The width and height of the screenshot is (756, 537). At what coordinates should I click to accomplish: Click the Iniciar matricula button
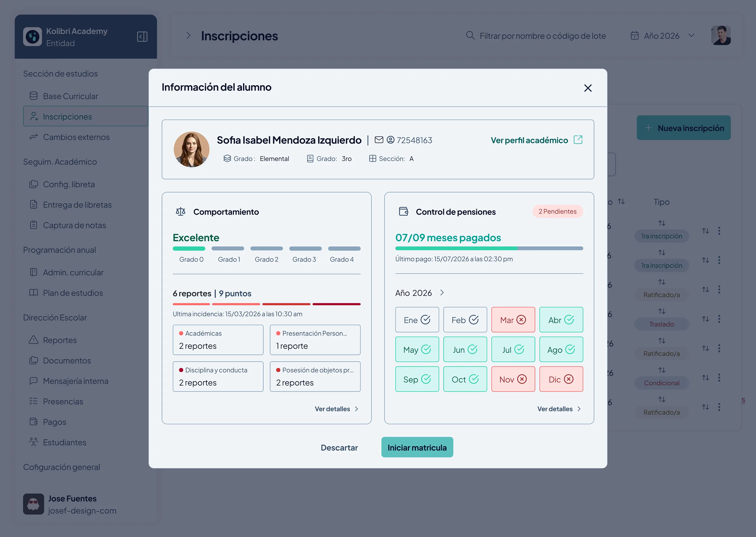[x=417, y=447]
